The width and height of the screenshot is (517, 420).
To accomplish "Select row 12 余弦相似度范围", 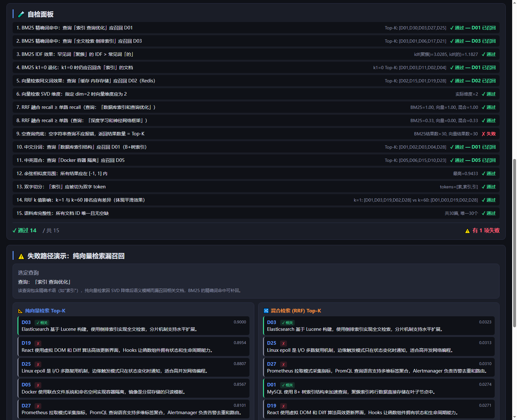I will 256,173.
